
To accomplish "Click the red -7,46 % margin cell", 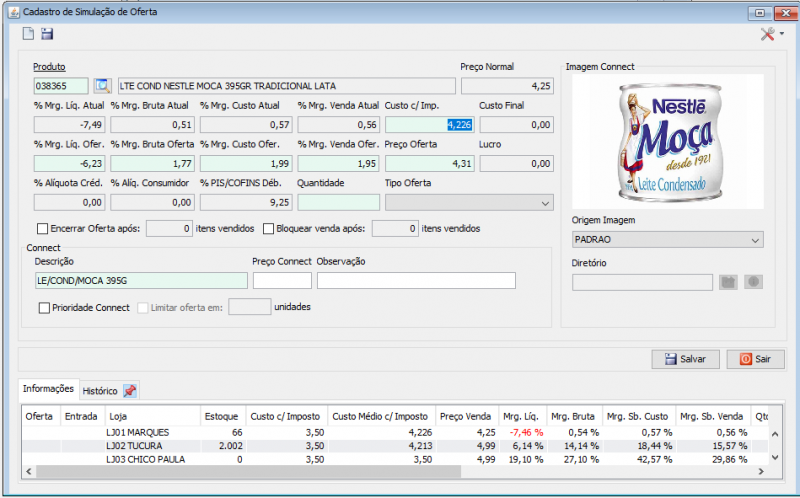I will (x=522, y=433).
